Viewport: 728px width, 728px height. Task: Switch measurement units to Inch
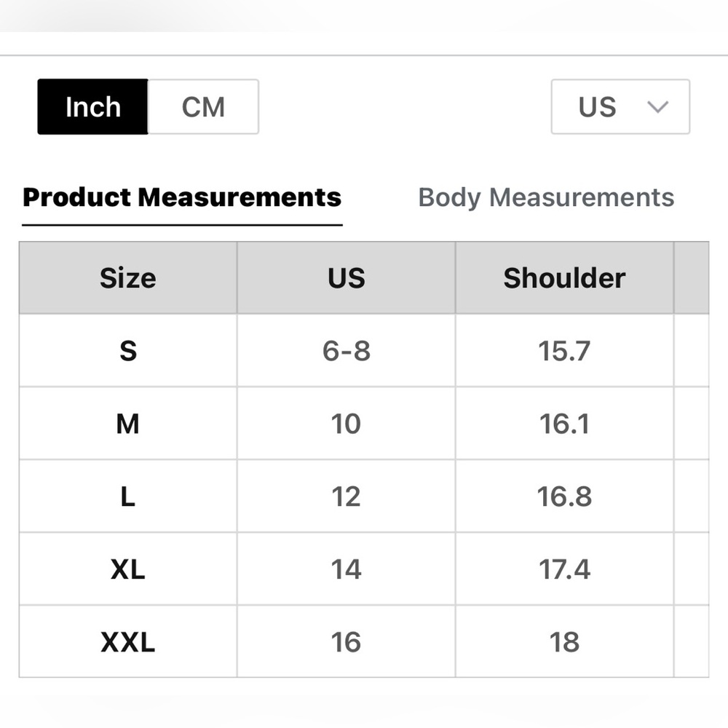(x=93, y=107)
